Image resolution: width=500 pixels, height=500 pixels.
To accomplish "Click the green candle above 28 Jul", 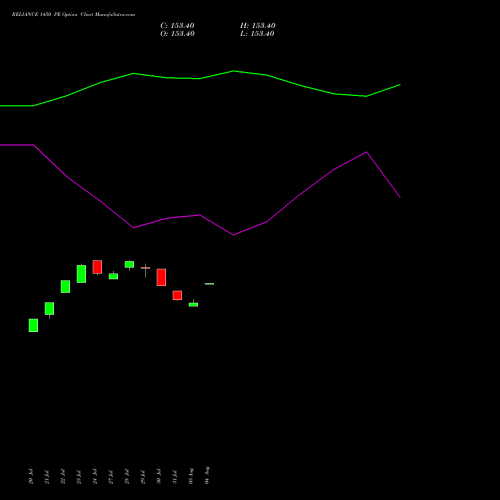I will [x=129, y=264].
